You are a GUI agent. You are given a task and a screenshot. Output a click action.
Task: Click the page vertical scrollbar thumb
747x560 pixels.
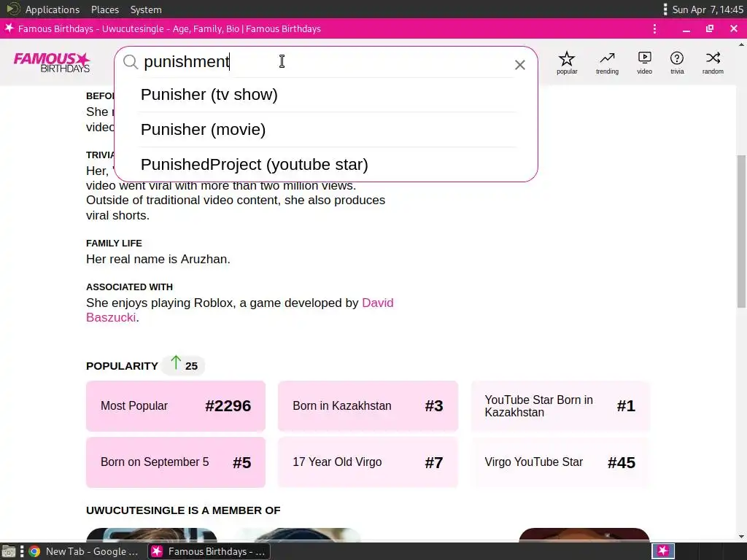point(741,231)
